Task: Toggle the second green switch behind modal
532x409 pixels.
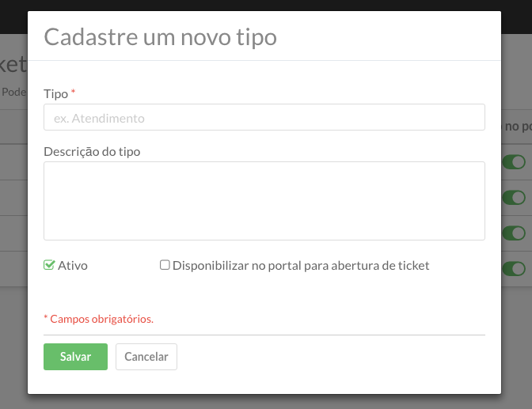Action: [x=514, y=198]
